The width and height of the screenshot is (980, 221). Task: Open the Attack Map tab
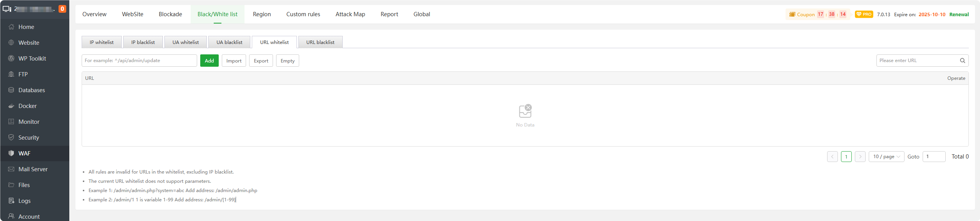click(350, 14)
